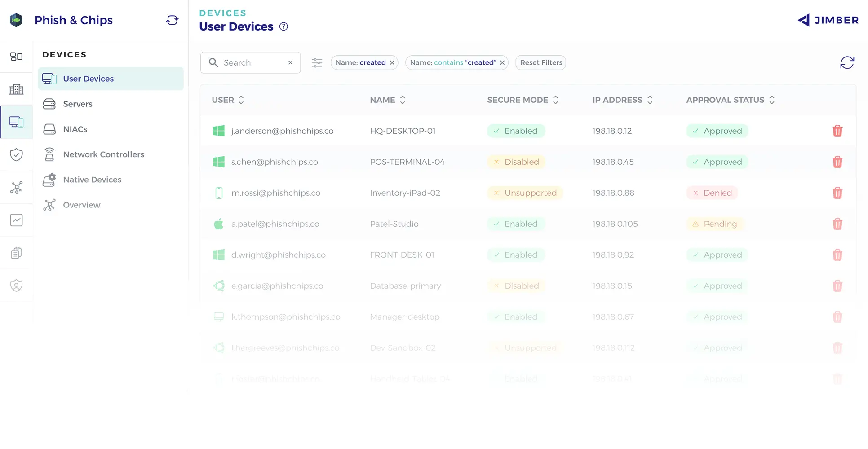
Task: Click the Denied status badge for Inventory-iPad-02
Action: tap(712, 193)
